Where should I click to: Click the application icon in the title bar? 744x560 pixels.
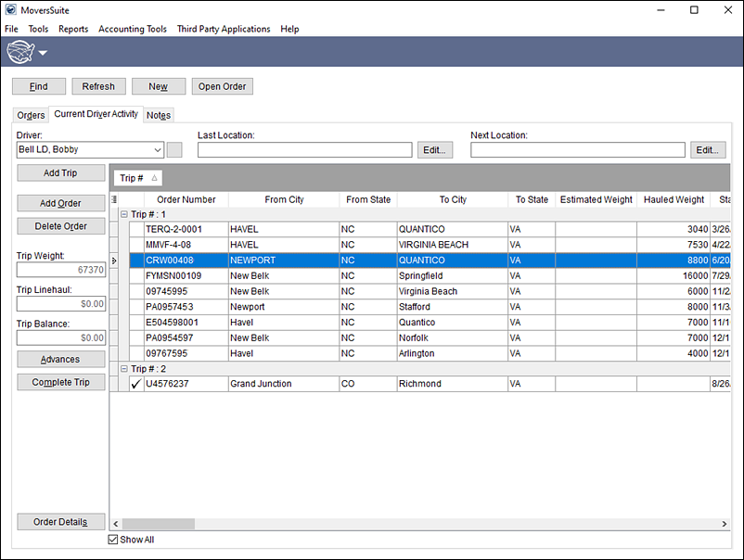pyautogui.click(x=9, y=9)
